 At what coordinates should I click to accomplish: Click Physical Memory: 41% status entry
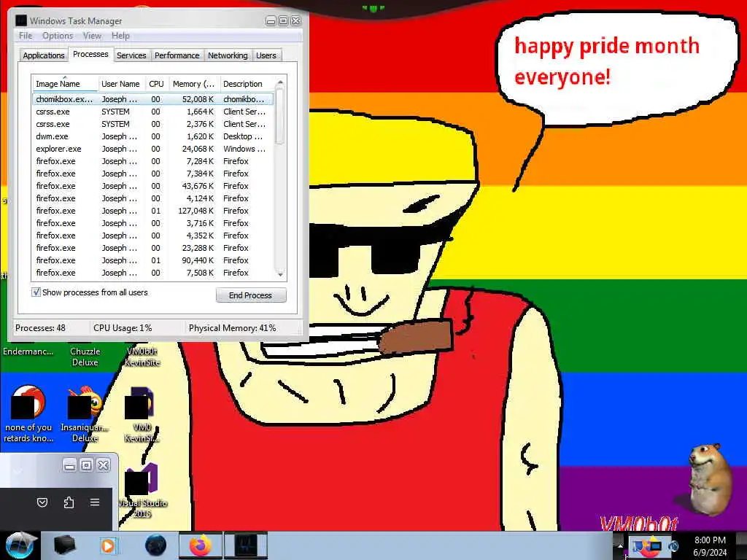pyautogui.click(x=233, y=328)
